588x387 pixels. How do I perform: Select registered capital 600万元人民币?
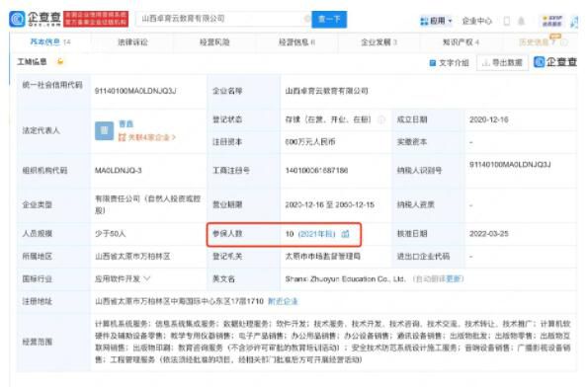(x=309, y=142)
